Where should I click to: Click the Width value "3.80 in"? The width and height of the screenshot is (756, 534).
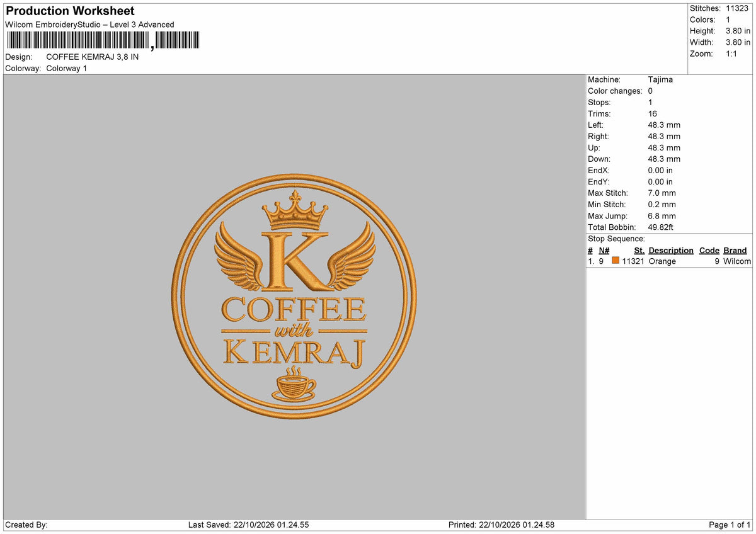point(738,42)
